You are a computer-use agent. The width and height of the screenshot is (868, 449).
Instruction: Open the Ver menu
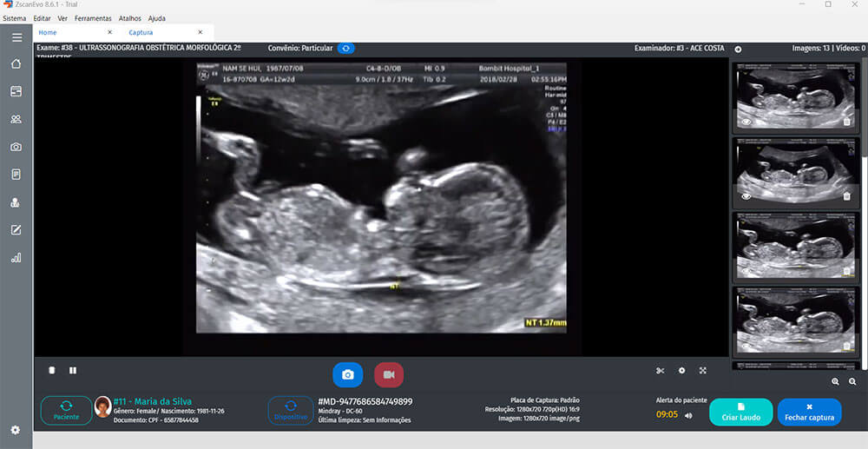point(62,18)
